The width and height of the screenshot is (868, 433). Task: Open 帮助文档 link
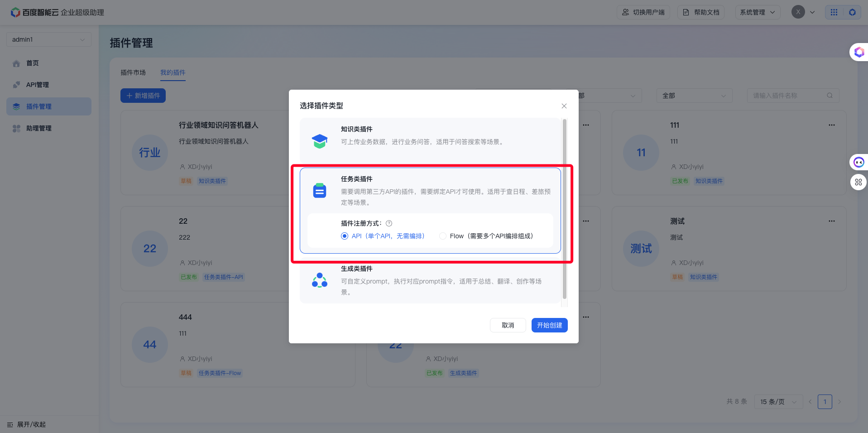701,12
